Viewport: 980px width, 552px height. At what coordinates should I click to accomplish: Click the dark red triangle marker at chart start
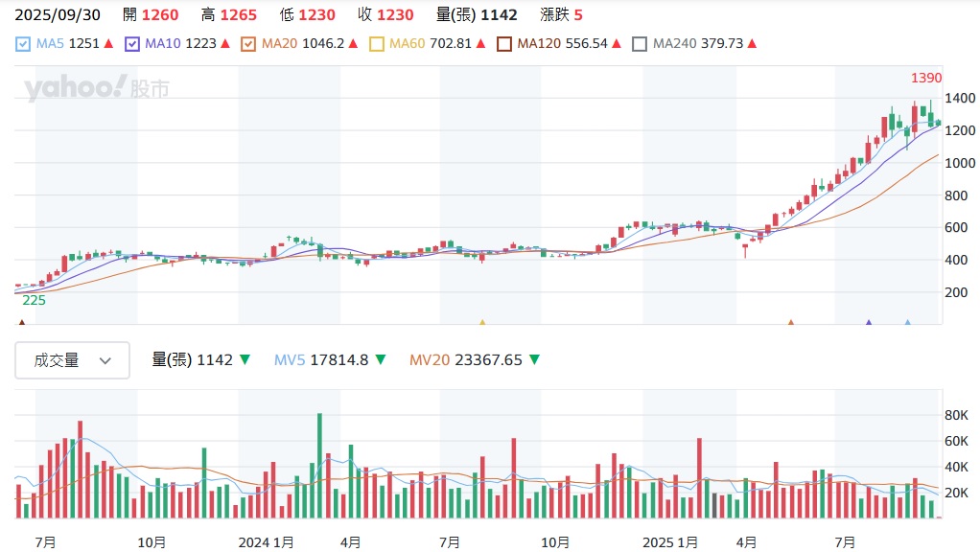click(22, 324)
